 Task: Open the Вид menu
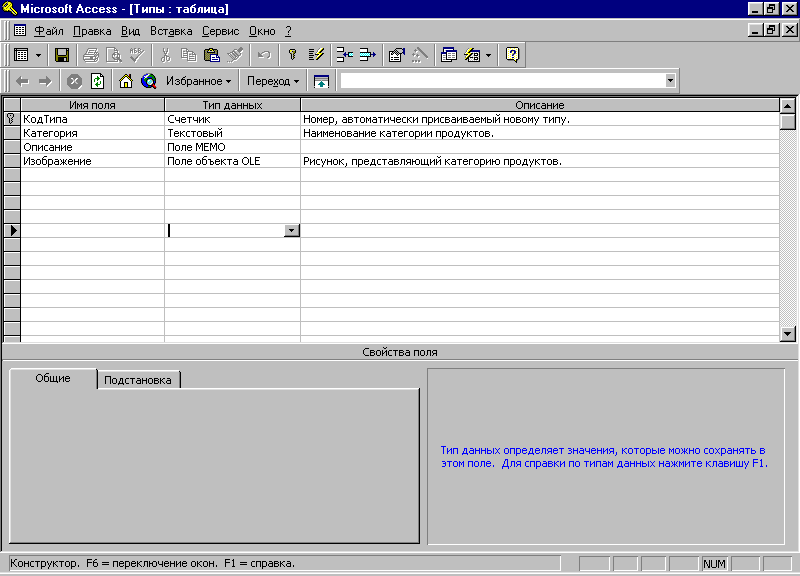pyautogui.click(x=130, y=31)
